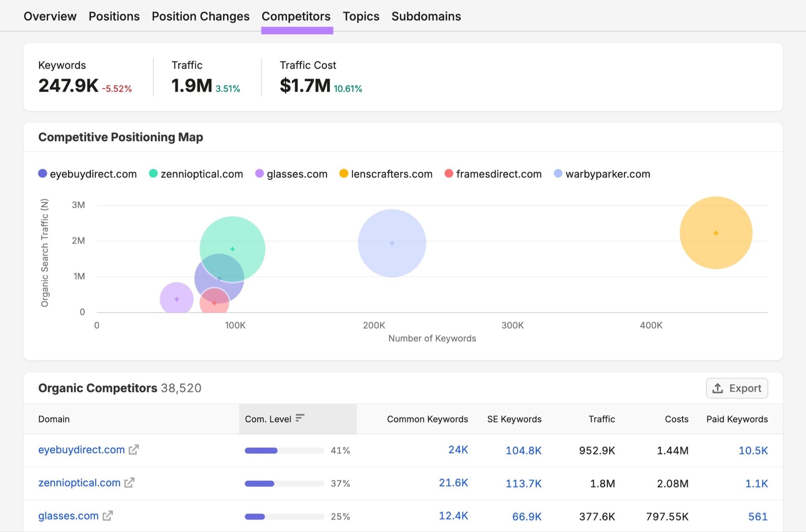Toggle lenscrafters.com legend dot in chart
Screen dimensions: 806x532
click(x=344, y=173)
